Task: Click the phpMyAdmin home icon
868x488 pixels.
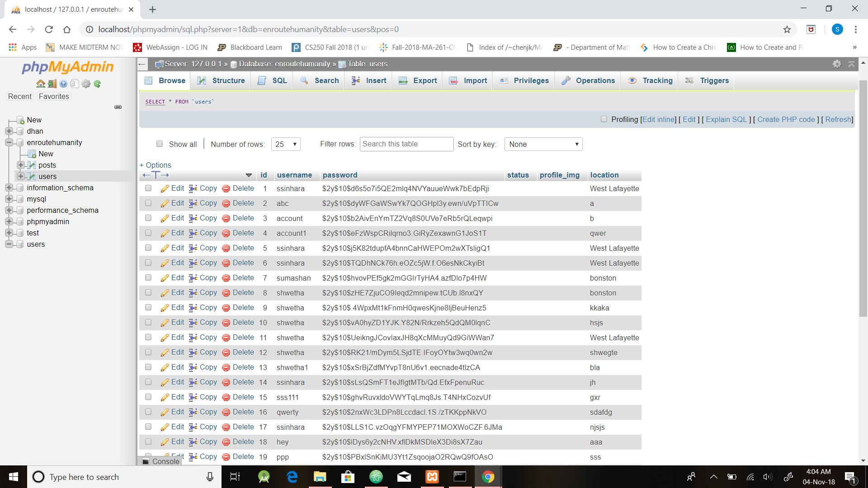Action: [x=41, y=84]
